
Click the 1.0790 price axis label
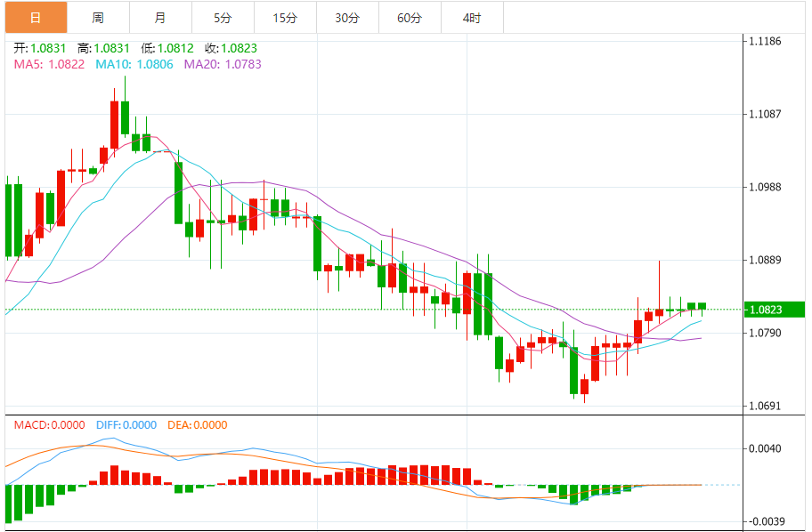(766, 333)
